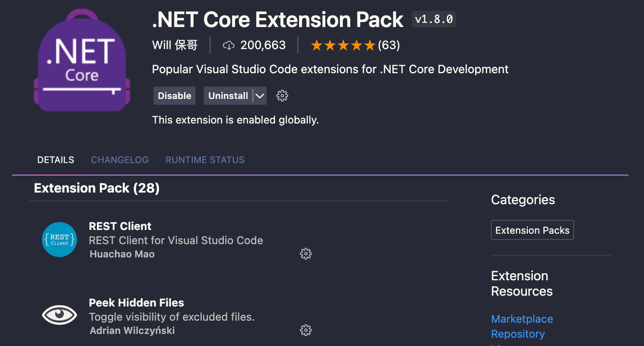Viewport: 644px width, 346px height.
Task: Click the author name Will 保哥
Action: [175, 45]
